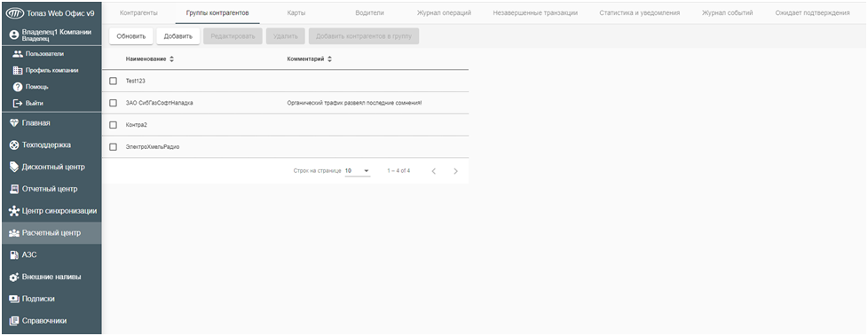Click the Помощь question mark icon
The height and width of the screenshot is (336, 868).
click(x=18, y=87)
